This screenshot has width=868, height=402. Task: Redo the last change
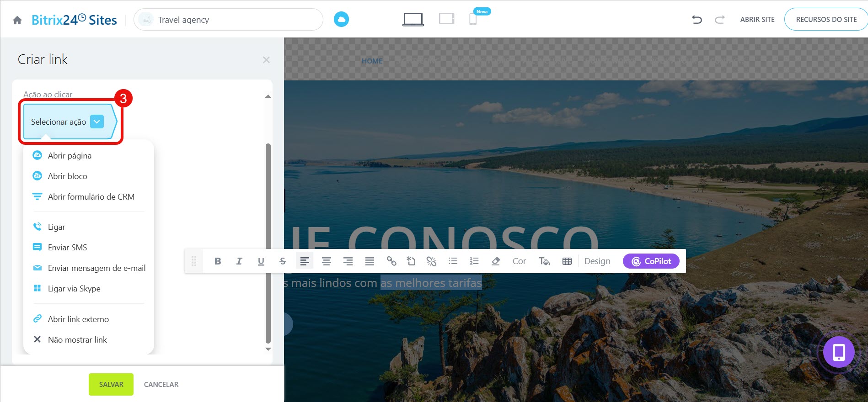[x=720, y=20]
